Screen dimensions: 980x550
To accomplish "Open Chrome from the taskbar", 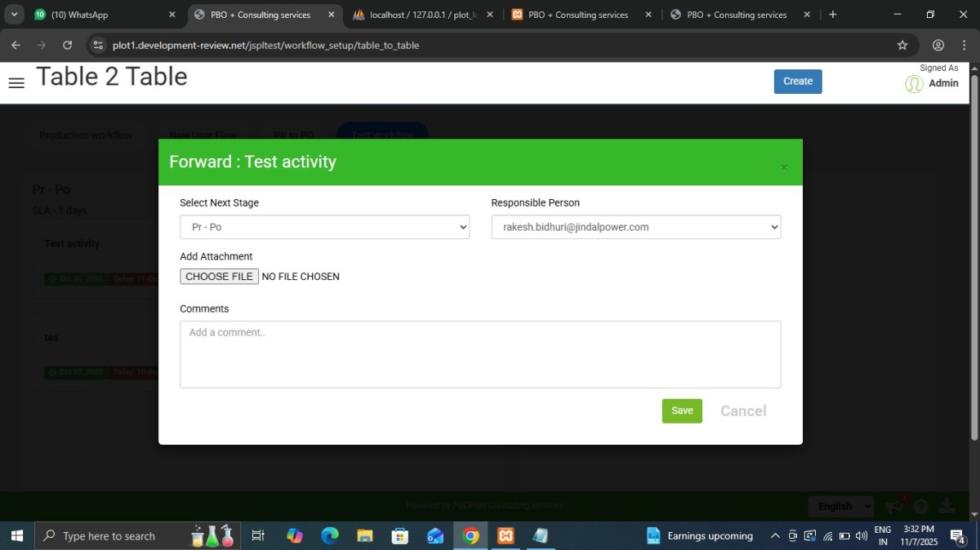I will coord(470,536).
